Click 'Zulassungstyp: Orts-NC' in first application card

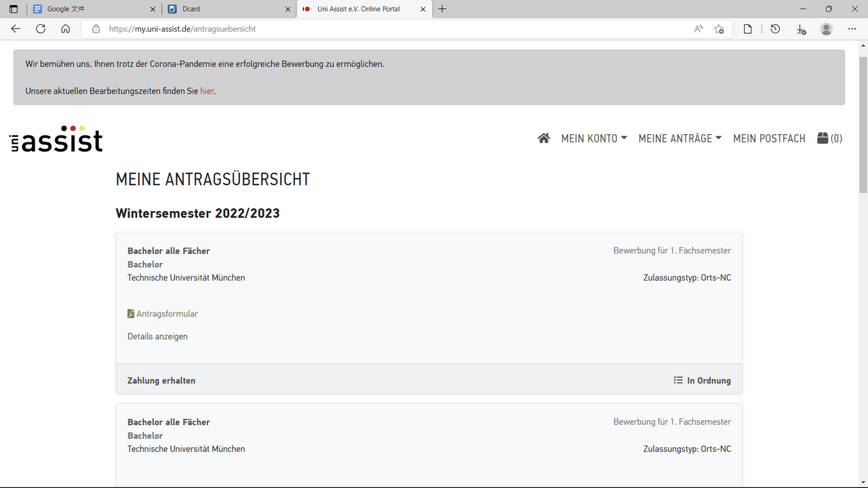(x=687, y=277)
